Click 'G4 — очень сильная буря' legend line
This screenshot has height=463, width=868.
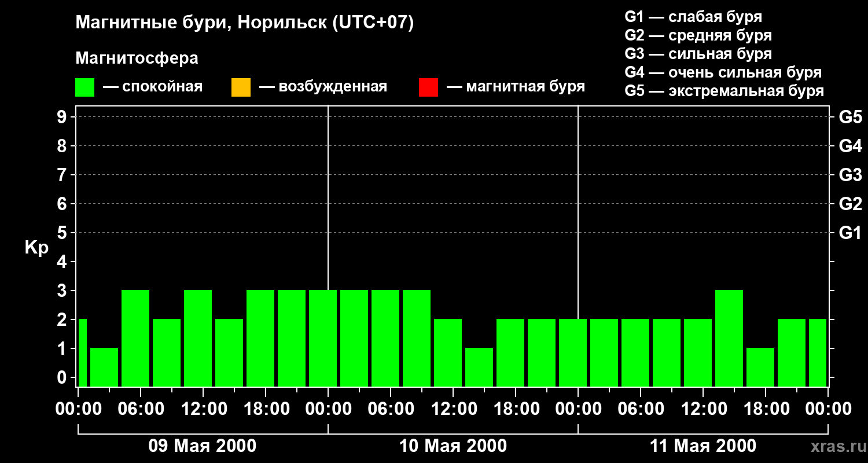(x=723, y=72)
